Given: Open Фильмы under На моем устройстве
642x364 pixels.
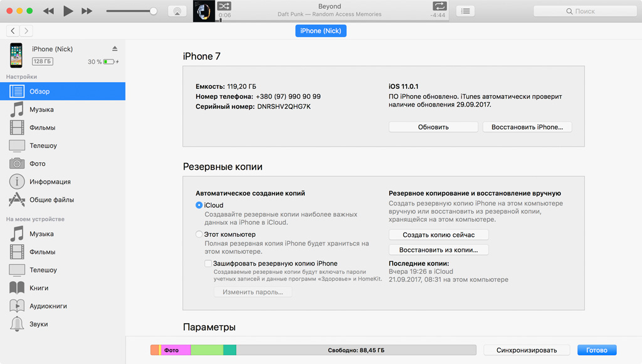Looking at the screenshot, I should [x=63, y=251].
